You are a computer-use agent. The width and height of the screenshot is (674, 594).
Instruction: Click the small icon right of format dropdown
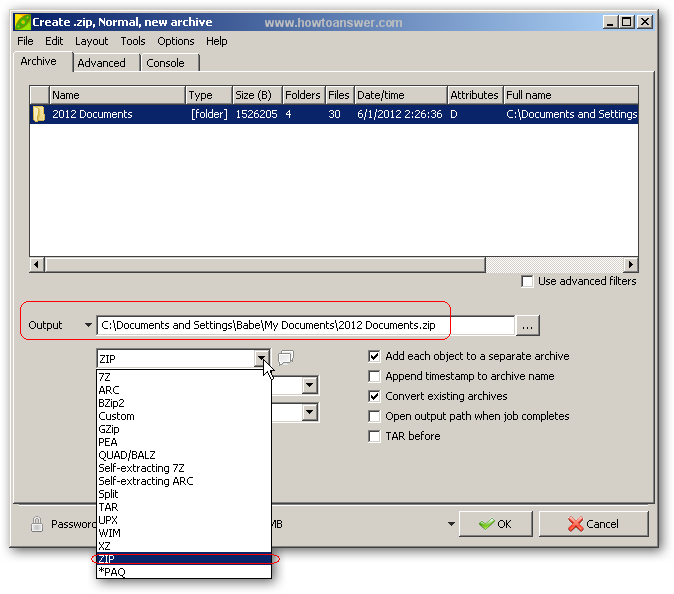tap(286, 357)
